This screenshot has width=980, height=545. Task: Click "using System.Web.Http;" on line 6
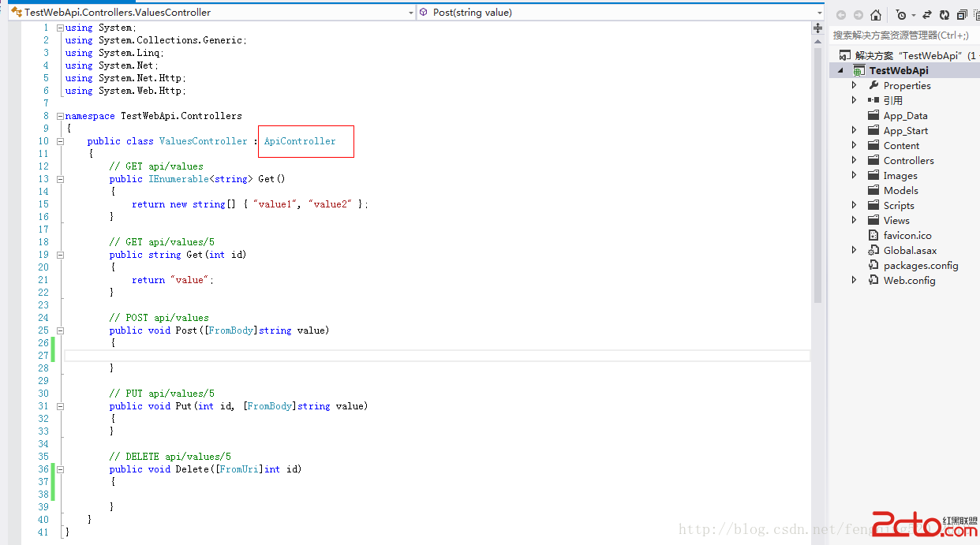click(126, 91)
